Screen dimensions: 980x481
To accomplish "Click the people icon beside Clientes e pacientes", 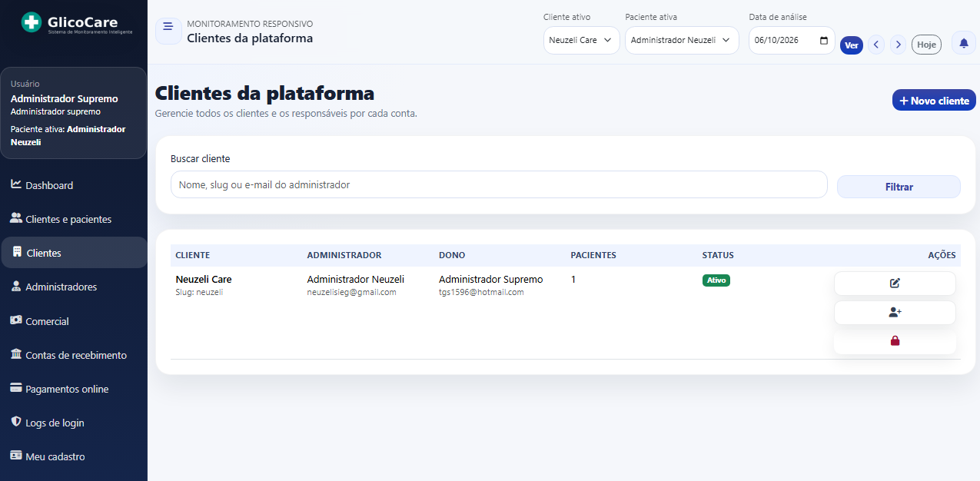I will pos(16,218).
